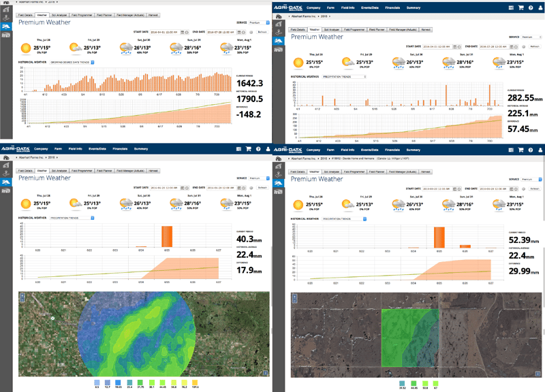The height and width of the screenshot is (392, 545).
Task: Click the circular refresh icon near the dates
Action: click(525, 46)
